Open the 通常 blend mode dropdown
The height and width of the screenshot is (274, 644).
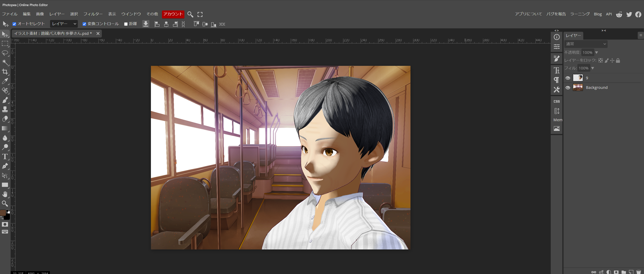[586, 44]
